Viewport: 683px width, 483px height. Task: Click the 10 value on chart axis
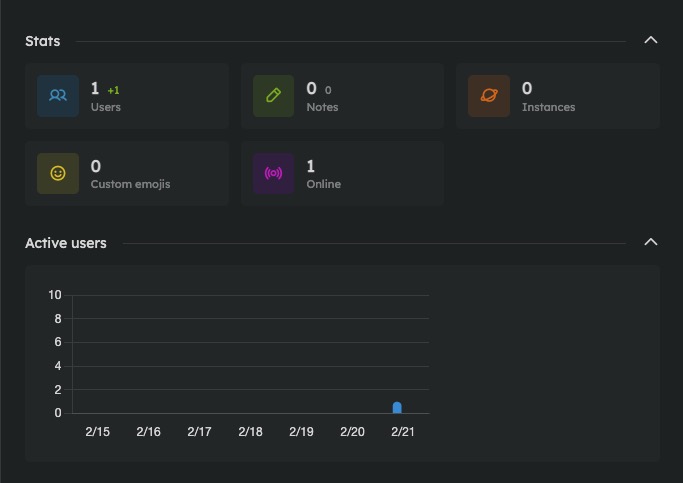55,295
